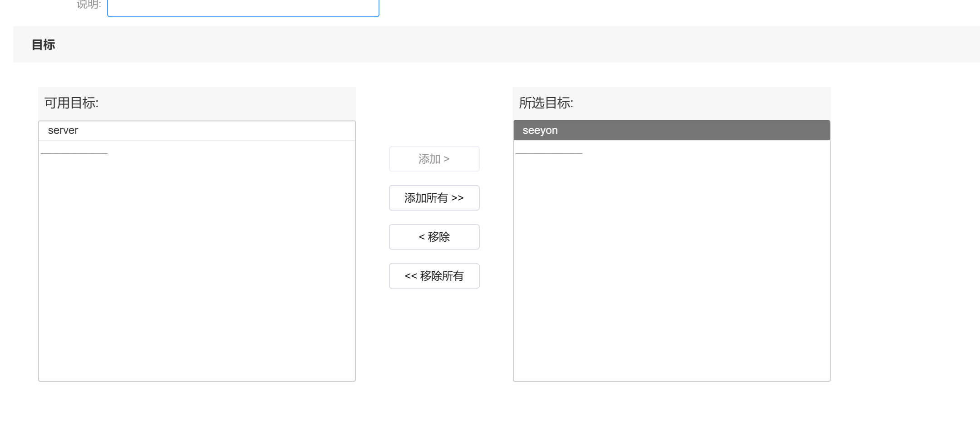980x423 pixels.
Task: Click the 目标 section heading
Action: pos(44,44)
